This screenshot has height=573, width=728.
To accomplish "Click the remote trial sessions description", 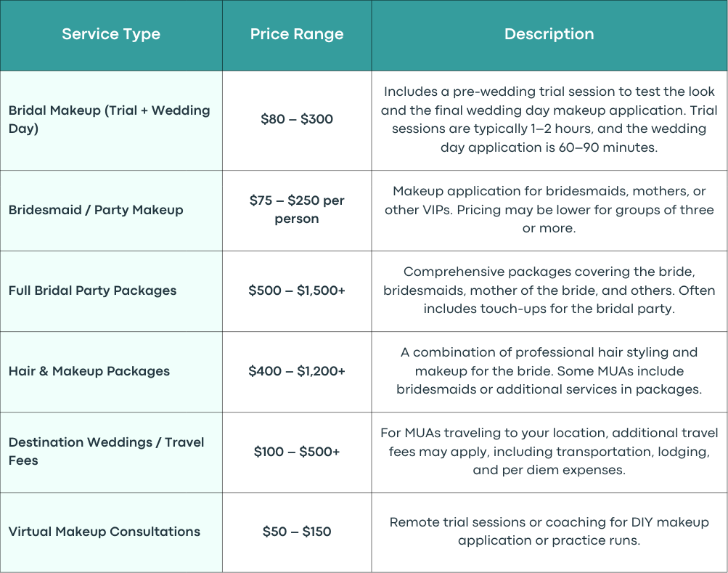I will (549, 532).
